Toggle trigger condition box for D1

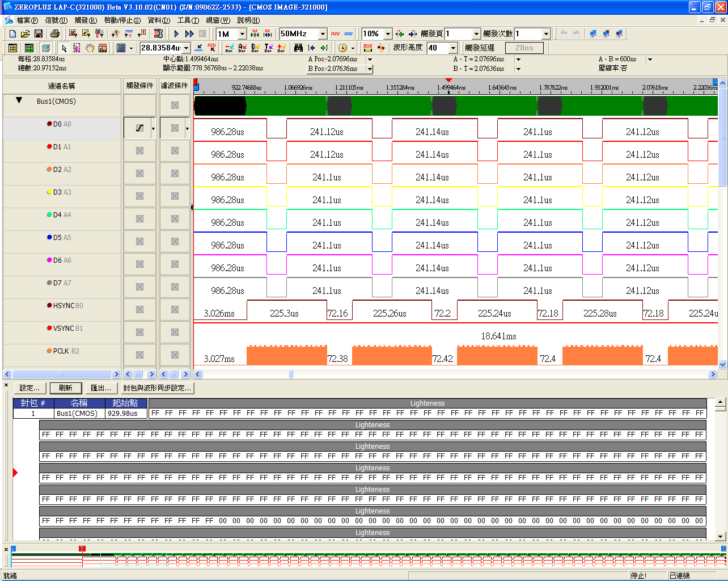click(140, 151)
